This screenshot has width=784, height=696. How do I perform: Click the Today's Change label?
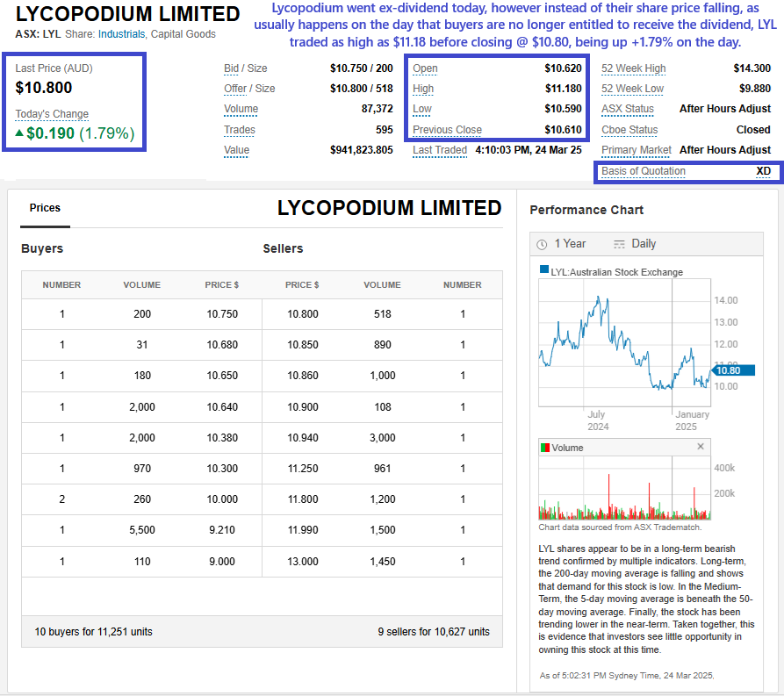(52, 114)
